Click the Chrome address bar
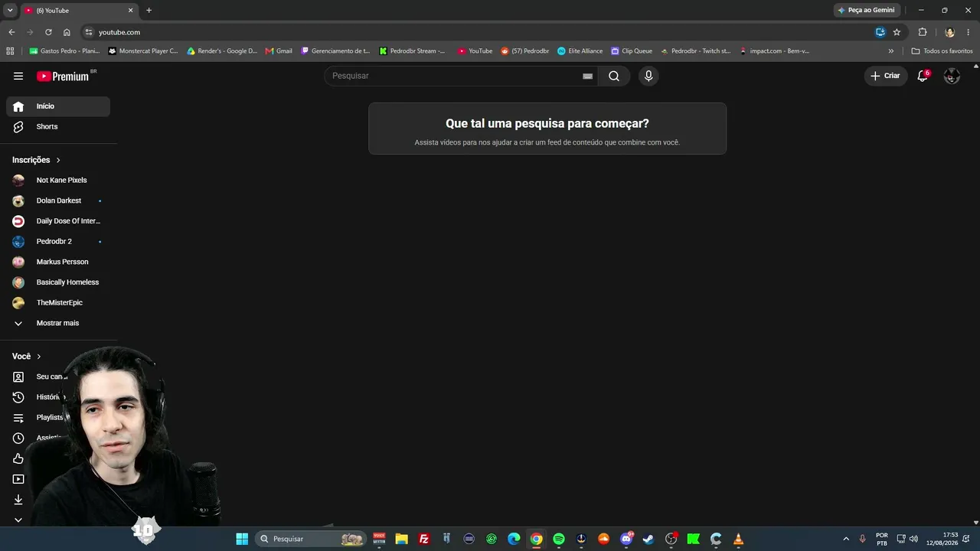The height and width of the screenshot is (551, 980). [x=482, y=32]
